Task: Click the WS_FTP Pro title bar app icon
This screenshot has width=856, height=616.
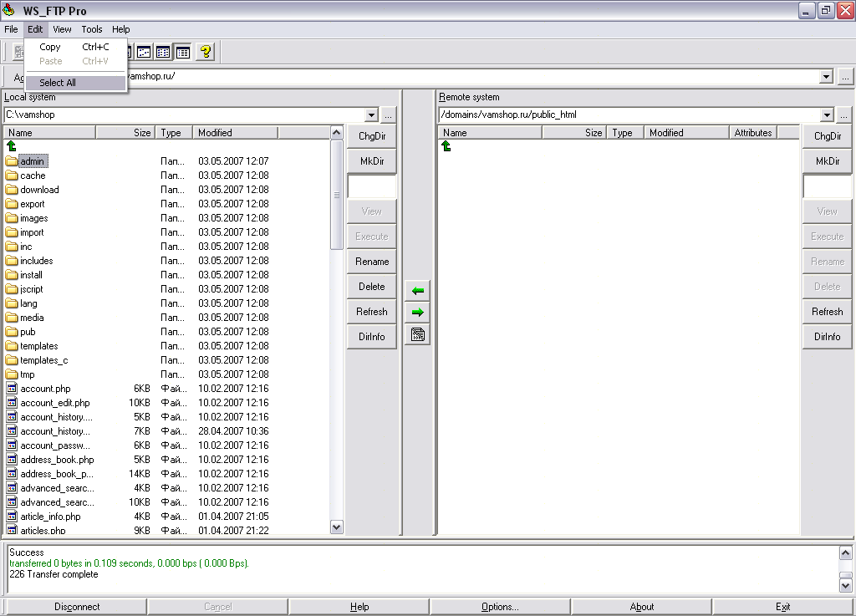Action: pyautogui.click(x=8, y=10)
